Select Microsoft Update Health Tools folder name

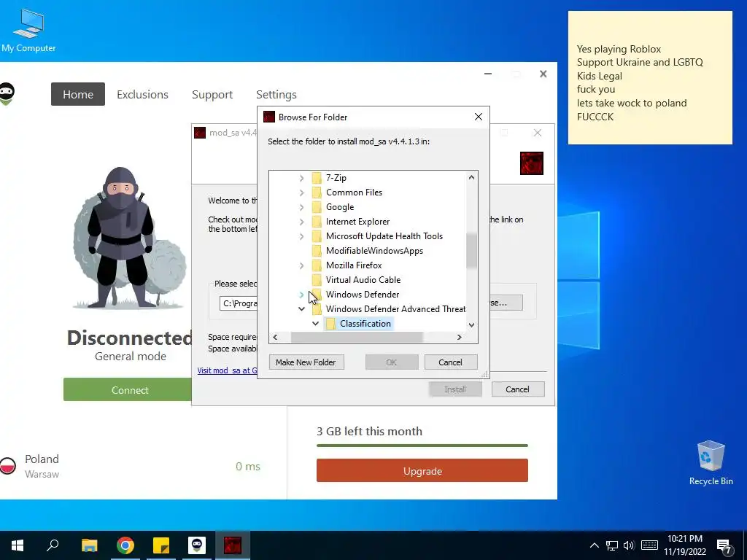(x=384, y=236)
